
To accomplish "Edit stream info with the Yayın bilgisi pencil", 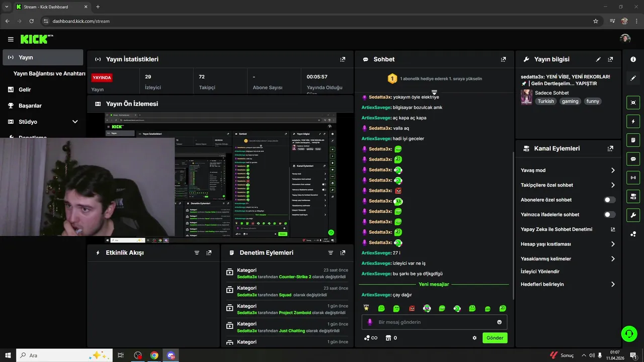I will point(598,59).
